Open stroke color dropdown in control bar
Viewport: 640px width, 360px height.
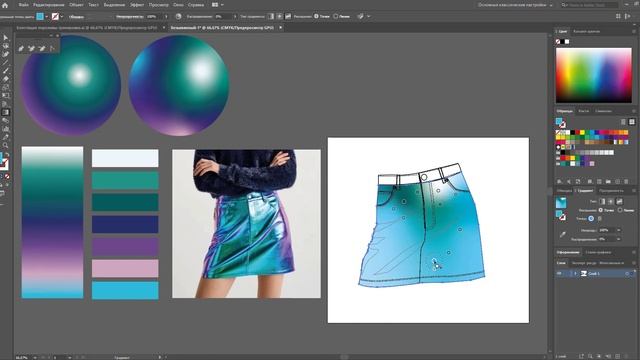pyautogui.click(x=62, y=16)
